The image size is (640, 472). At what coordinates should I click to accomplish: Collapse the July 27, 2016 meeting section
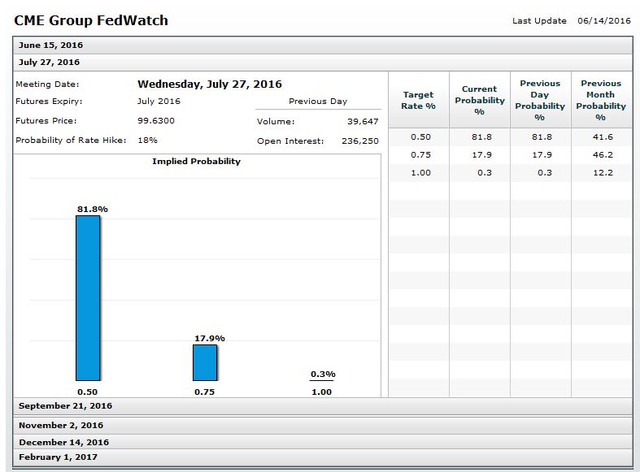click(x=323, y=62)
